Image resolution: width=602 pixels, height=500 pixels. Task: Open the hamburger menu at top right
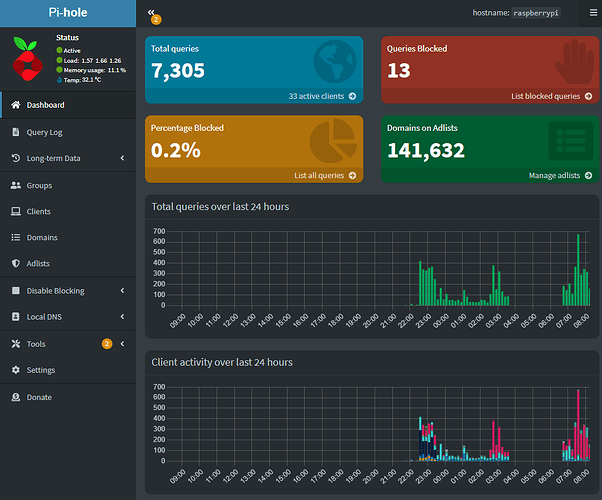pos(591,13)
